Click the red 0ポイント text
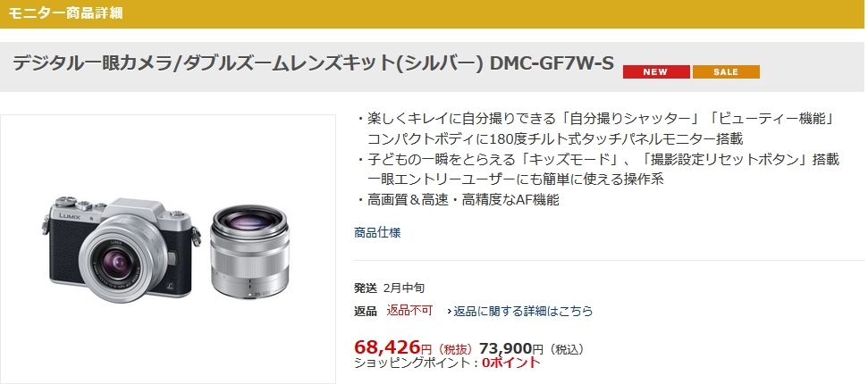 511,363
